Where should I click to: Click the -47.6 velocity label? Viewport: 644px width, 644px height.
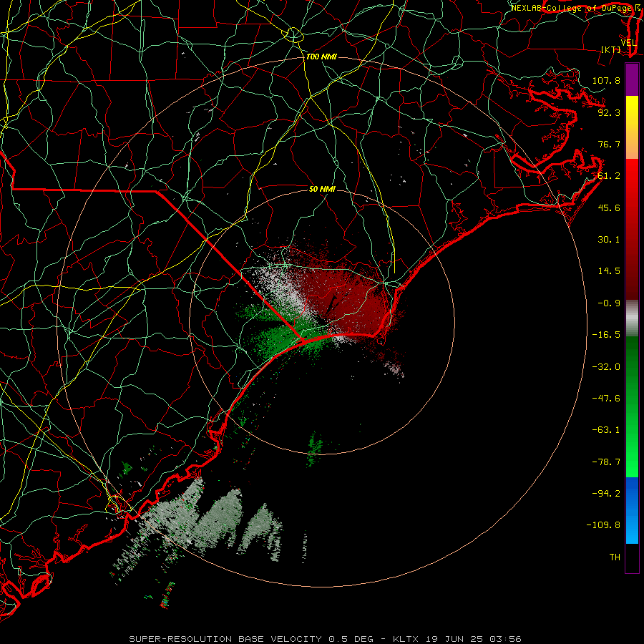[606, 399]
